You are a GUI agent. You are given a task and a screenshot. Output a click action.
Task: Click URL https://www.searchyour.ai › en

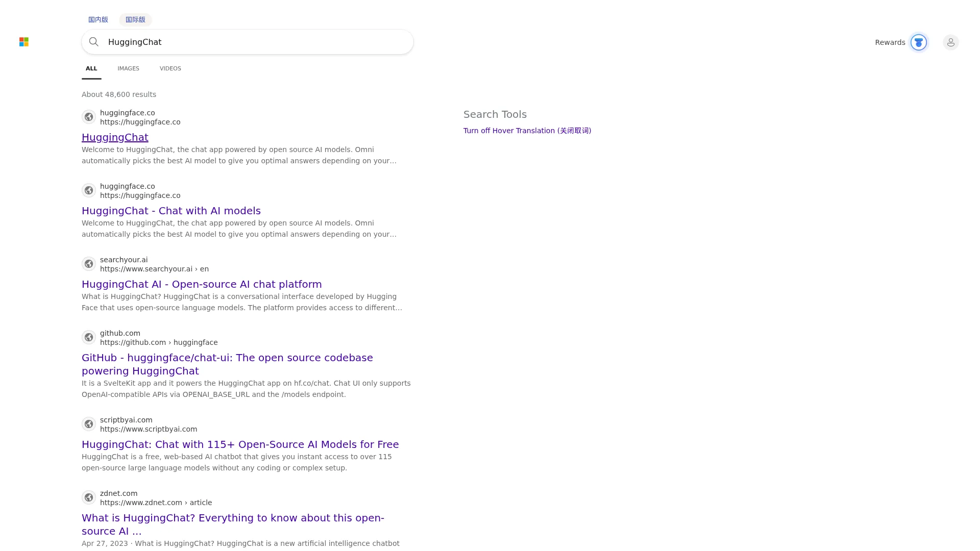pos(154,269)
